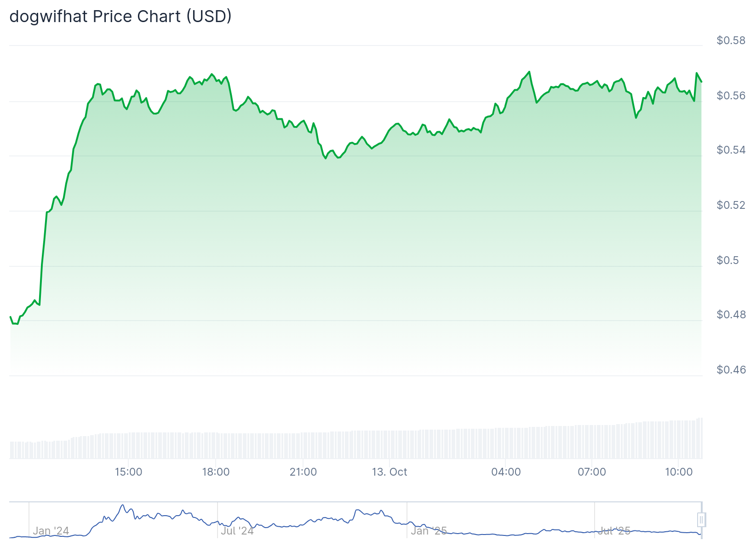The height and width of the screenshot is (552, 756).
Task: Click the $0.48 price axis label
Action: coord(731,315)
